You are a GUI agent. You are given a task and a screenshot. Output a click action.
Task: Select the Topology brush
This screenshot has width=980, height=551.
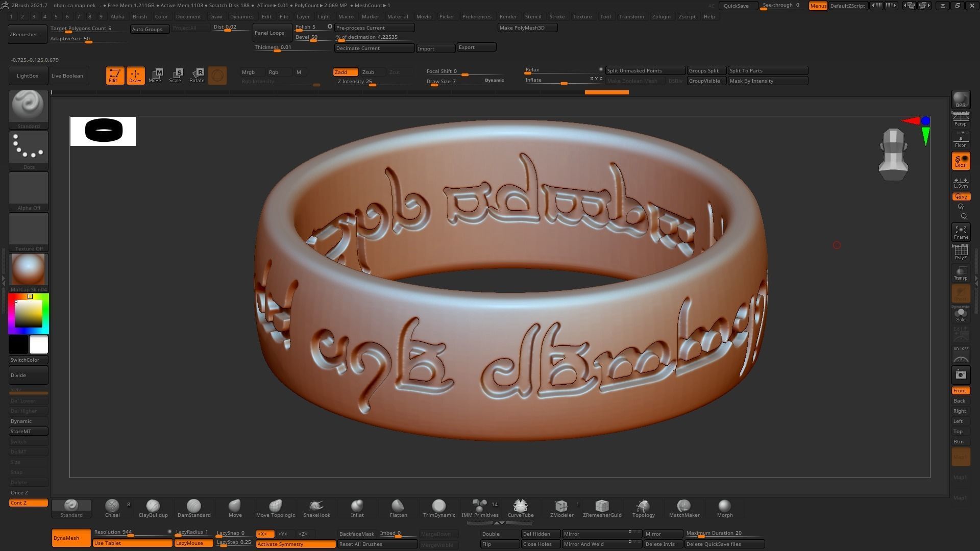(x=643, y=508)
